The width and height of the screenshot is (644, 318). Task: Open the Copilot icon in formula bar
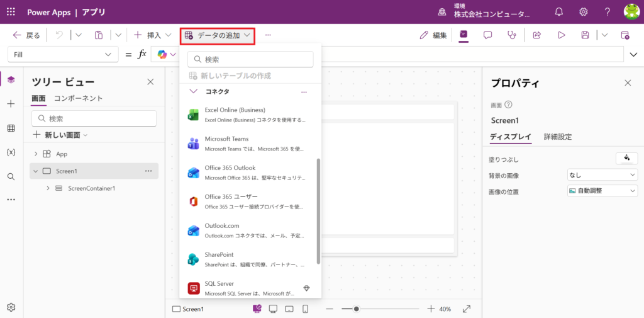click(x=162, y=54)
